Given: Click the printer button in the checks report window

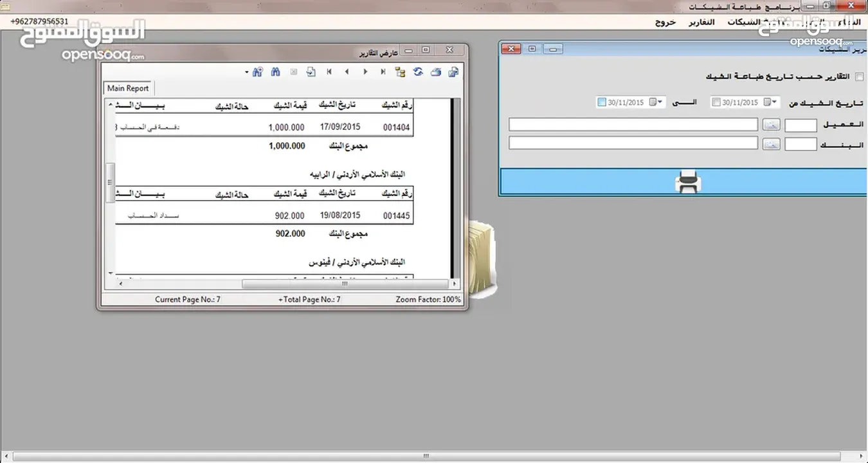Looking at the screenshot, I should [687, 183].
